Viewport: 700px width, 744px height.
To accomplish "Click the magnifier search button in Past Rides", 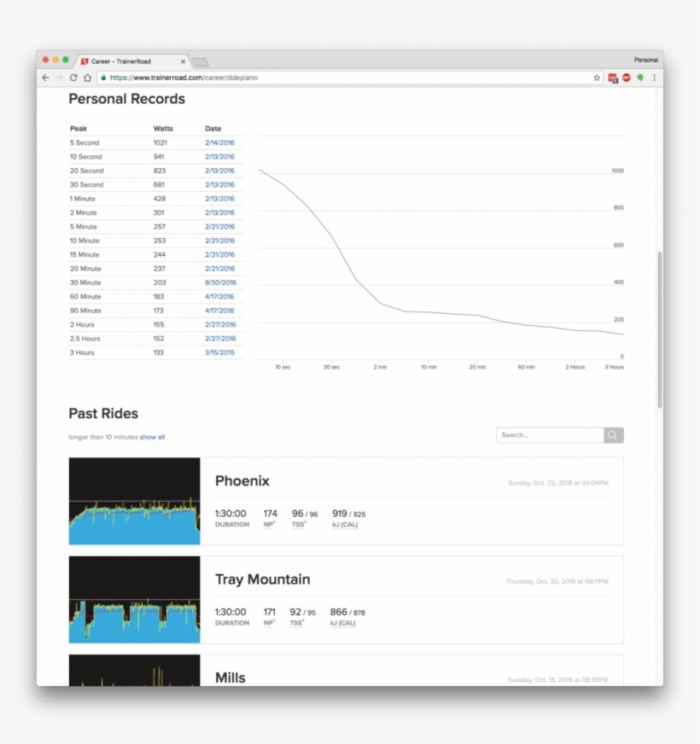I will click(x=614, y=435).
